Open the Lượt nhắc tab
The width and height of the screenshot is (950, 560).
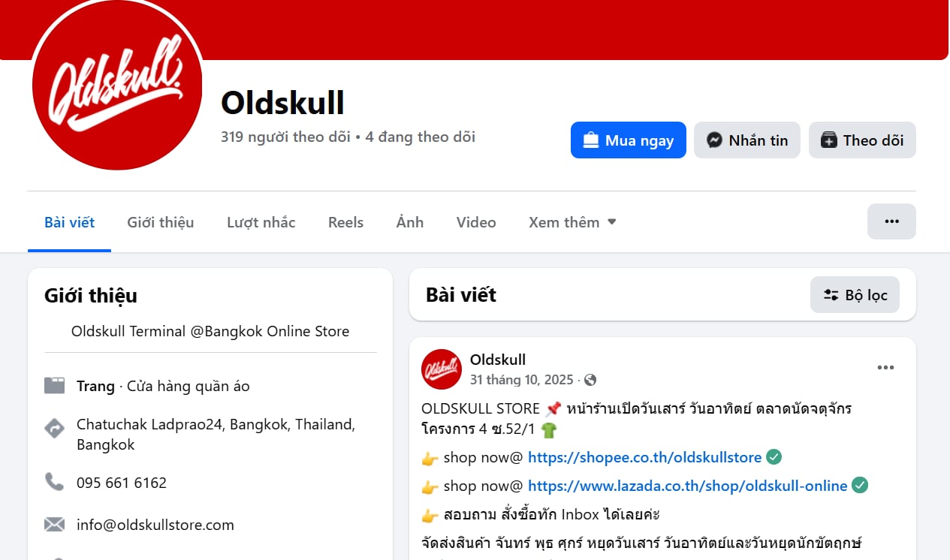point(261,222)
